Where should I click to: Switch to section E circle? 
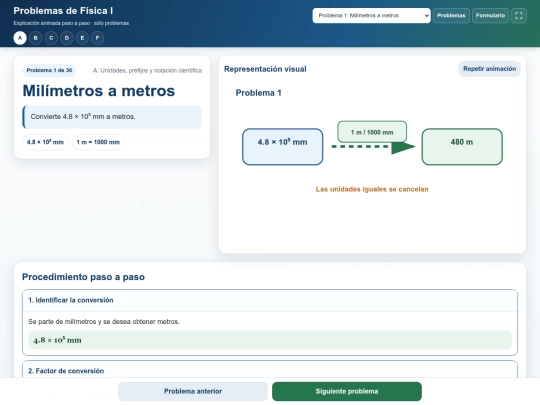[x=82, y=38]
